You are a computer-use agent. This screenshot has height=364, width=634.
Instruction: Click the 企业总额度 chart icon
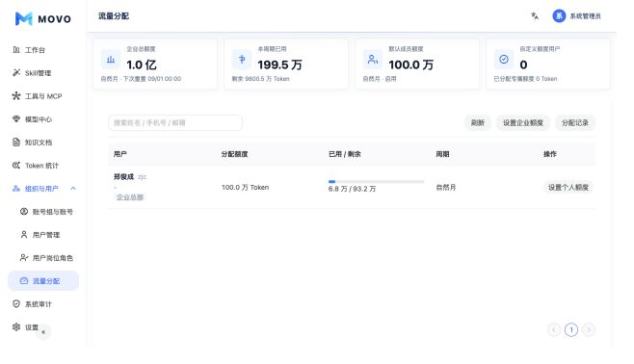(x=111, y=60)
